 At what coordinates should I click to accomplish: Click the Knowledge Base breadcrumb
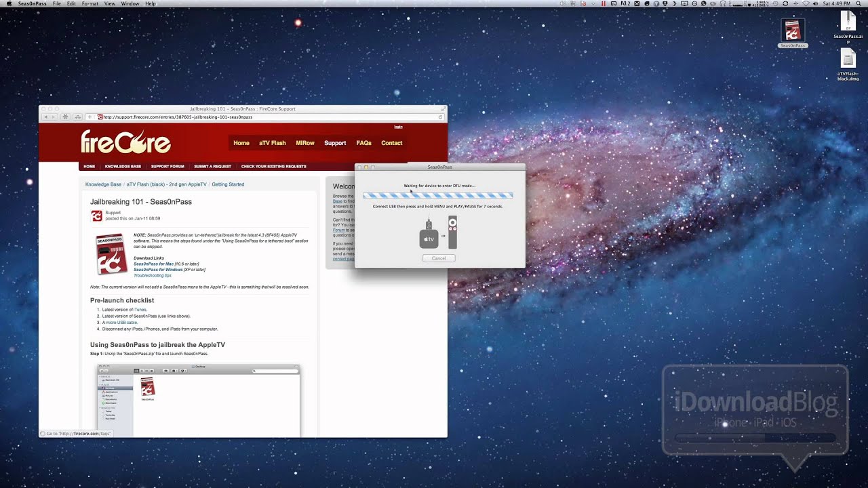click(x=103, y=184)
